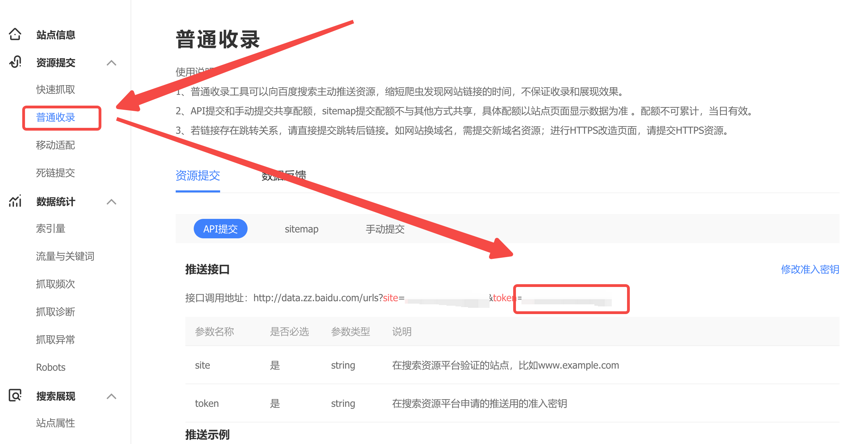
Task: Open the 抓取诊断 tool
Action: [56, 312]
